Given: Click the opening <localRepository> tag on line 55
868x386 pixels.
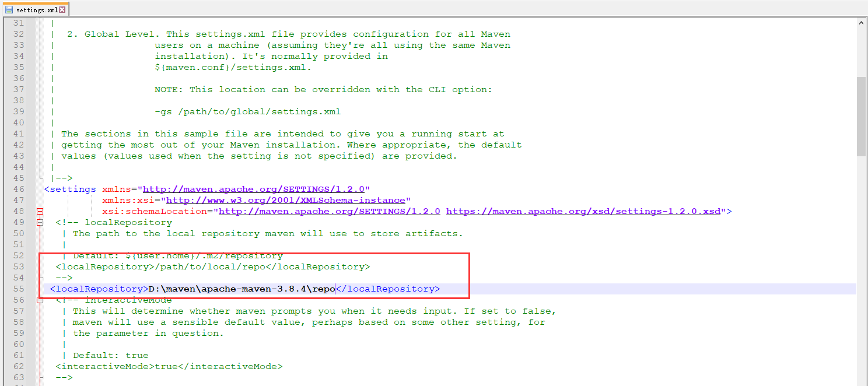Looking at the screenshot, I should tap(99, 289).
